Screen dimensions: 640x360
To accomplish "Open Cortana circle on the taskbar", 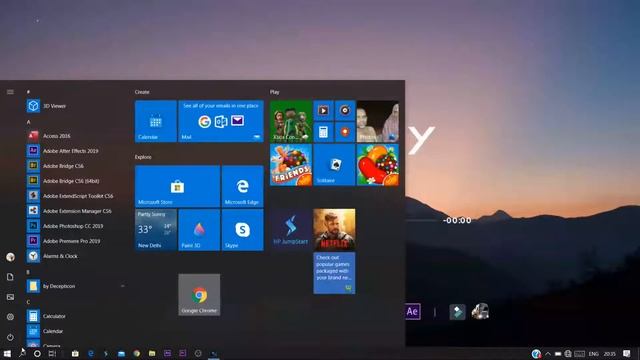I will click(37, 353).
